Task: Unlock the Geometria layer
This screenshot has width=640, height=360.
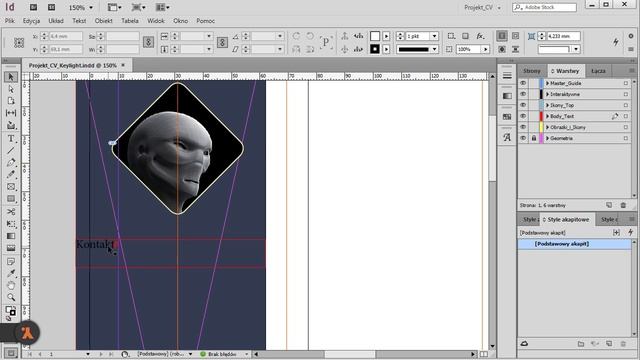Action: [x=533, y=138]
